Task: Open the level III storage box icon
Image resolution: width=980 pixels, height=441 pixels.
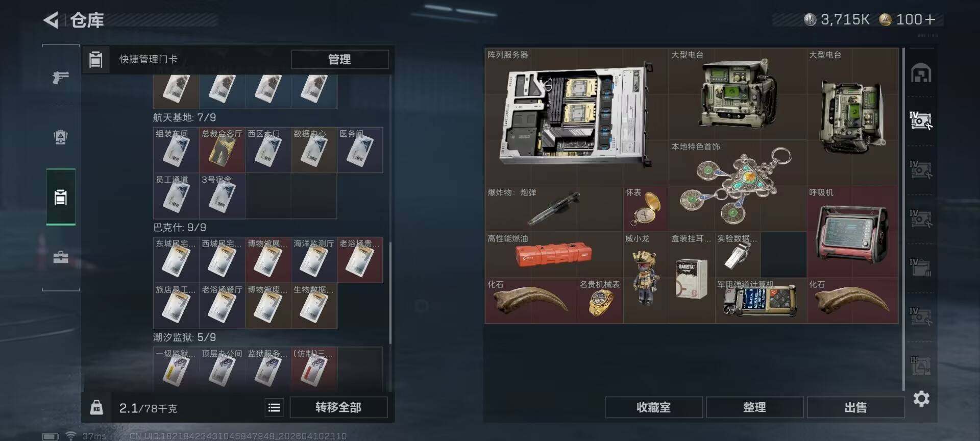Action: tap(921, 365)
